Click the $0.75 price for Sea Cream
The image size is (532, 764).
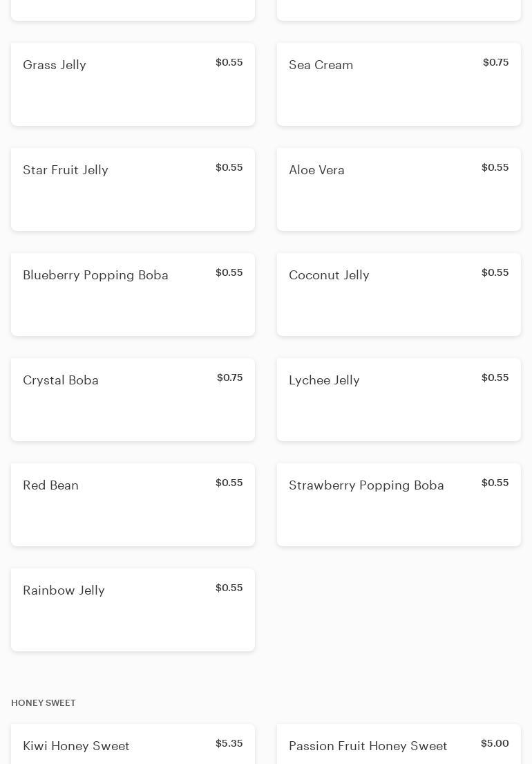tap(495, 63)
